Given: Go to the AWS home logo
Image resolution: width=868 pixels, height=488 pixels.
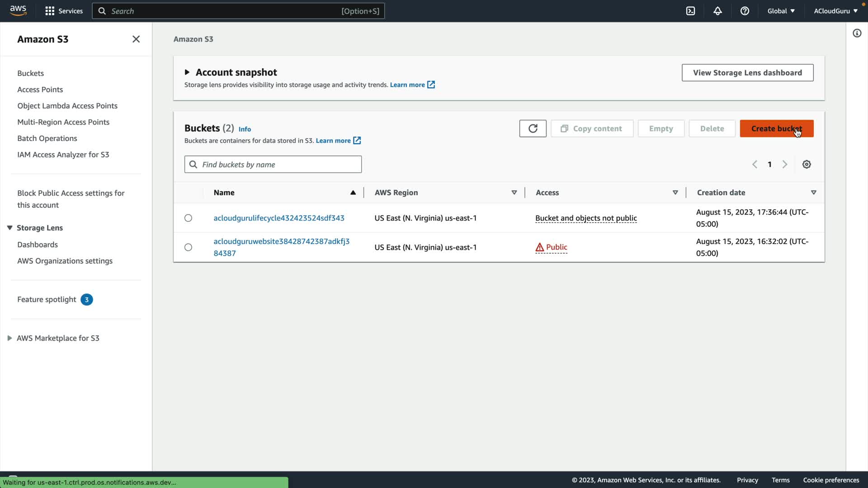Looking at the screenshot, I should click(18, 10).
